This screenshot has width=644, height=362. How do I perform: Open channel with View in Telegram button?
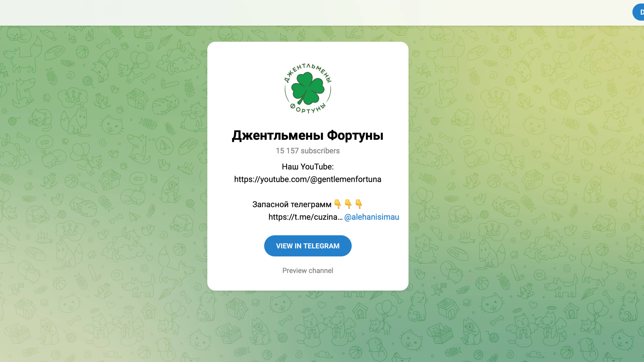pyautogui.click(x=308, y=246)
